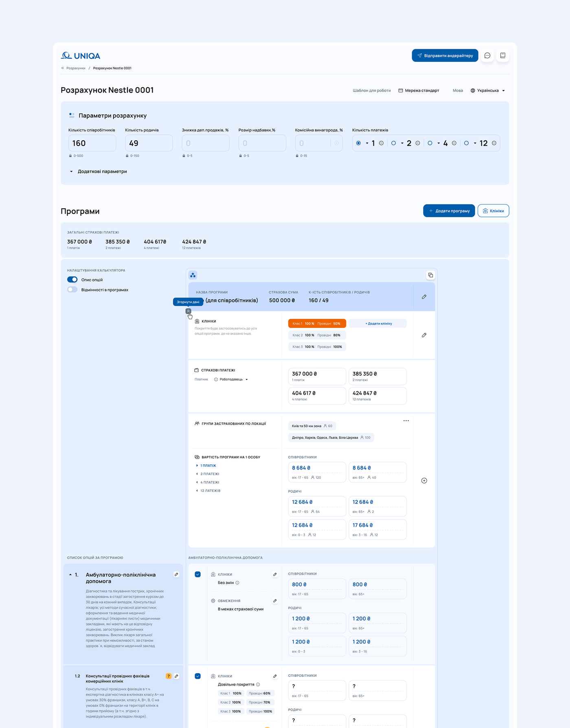Toggle 'Відмінності в програмах' switch

coord(72,290)
